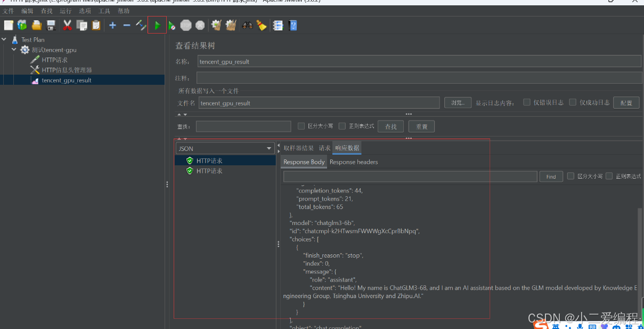Switch to 请求 tab
644x329 pixels.
324,148
